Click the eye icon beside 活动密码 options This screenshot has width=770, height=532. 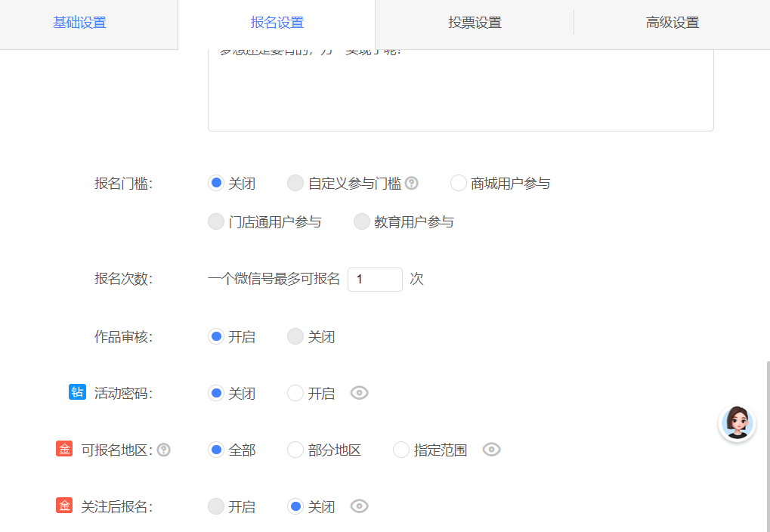coord(360,393)
